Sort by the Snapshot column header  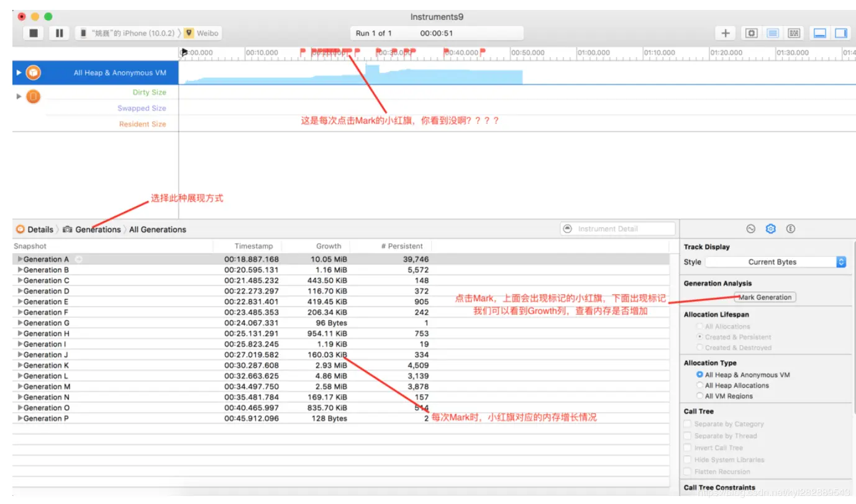(x=112, y=246)
